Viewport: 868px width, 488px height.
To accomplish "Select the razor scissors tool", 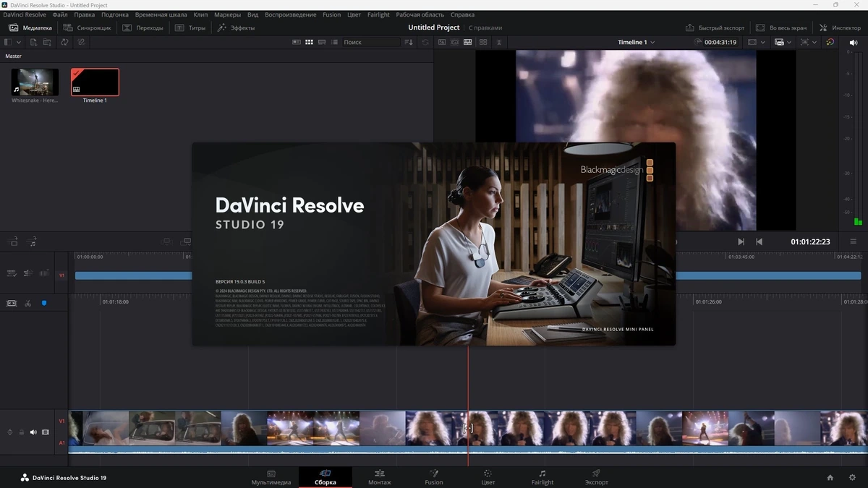I will point(27,303).
